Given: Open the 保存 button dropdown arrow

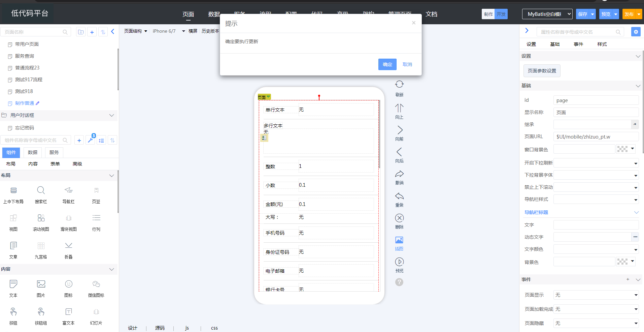Looking at the screenshot, I should click(592, 14).
